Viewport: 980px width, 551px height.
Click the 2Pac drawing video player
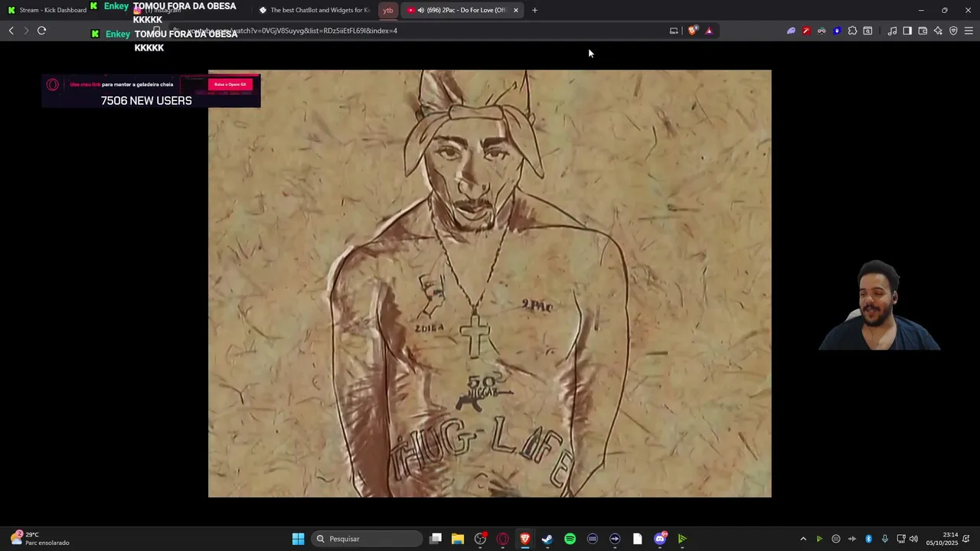point(490,283)
